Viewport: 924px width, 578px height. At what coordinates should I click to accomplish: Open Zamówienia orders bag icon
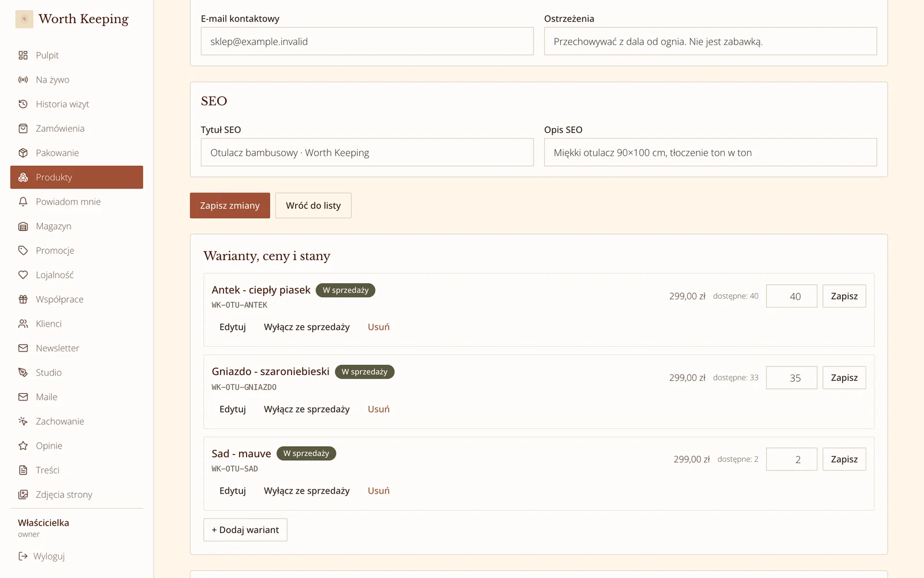(23, 128)
